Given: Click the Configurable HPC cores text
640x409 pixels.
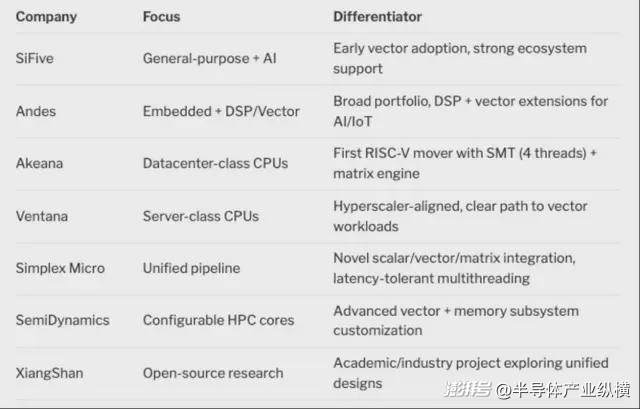Looking at the screenshot, I should (x=219, y=320).
